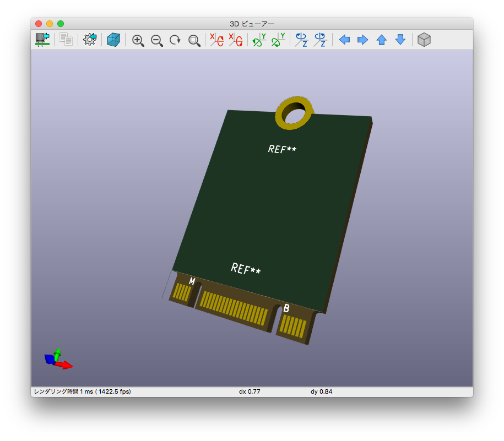The width and height of the screenshot is (504, 441).
Task: Click the XYZ axis gizmo
Action: tap(58, 359)
